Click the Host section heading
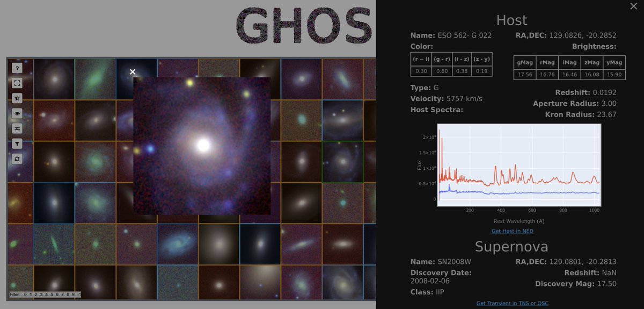Screen dimensions: 644x309 (x=512, y=20)
